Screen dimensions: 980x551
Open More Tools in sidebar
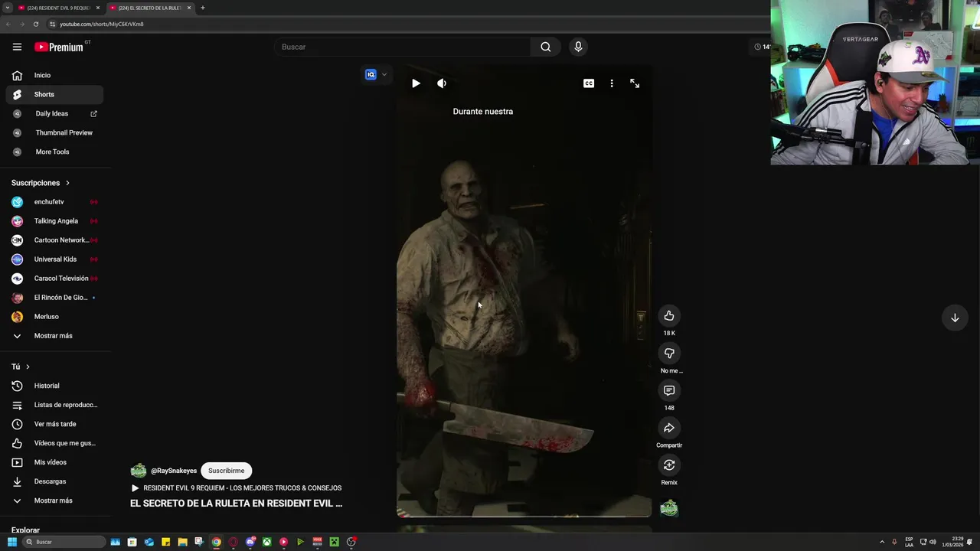tap(54, 152)
